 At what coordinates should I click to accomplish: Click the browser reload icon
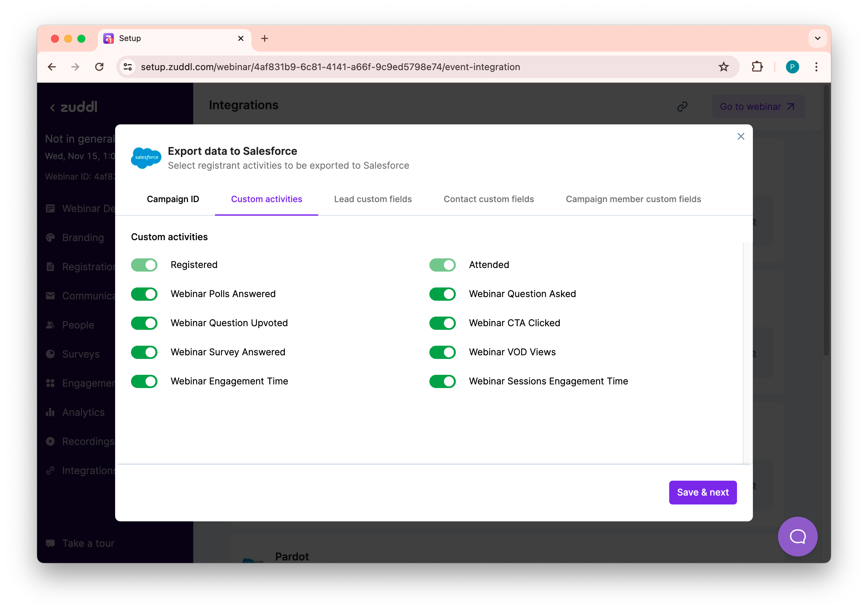click(100, 67)
